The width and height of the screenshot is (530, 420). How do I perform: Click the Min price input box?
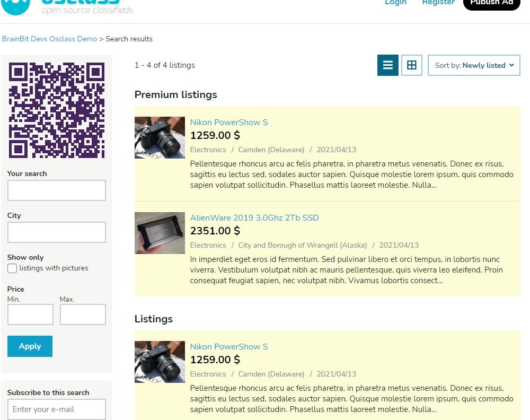click(30, 314)
